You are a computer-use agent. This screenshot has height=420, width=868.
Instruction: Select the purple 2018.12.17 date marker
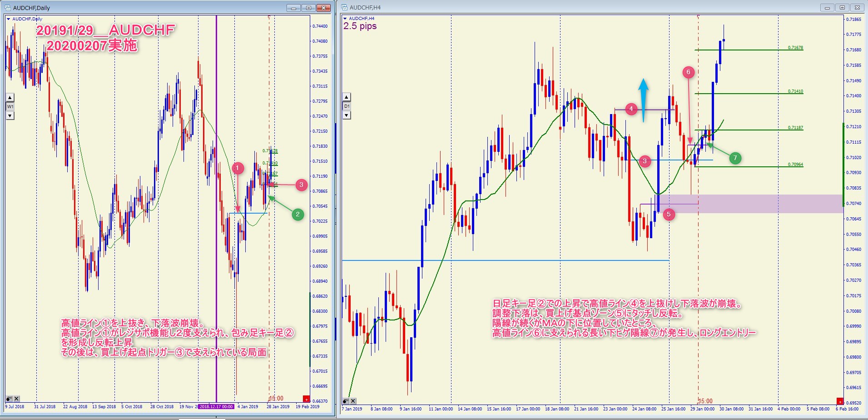pyautogui.click(x=217, y=406)
